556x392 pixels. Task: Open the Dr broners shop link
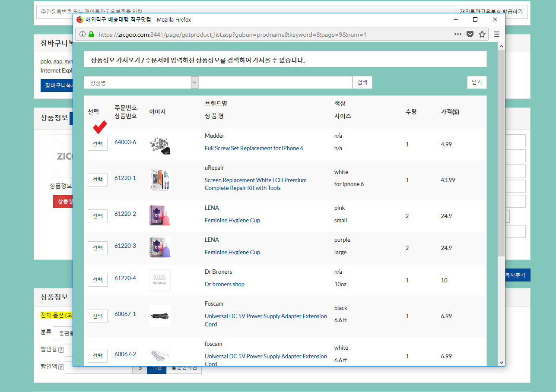tap(225, 284)
